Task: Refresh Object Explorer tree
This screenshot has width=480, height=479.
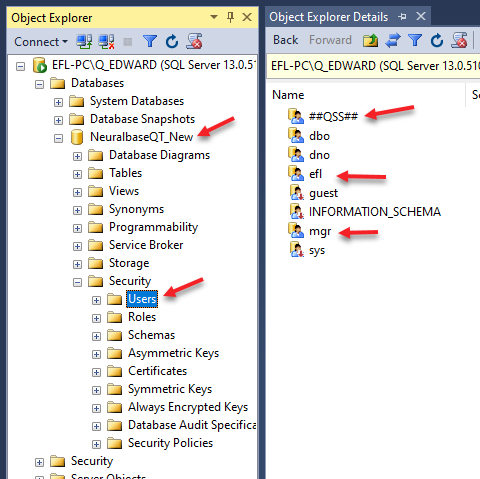Action: coord(172,42)
